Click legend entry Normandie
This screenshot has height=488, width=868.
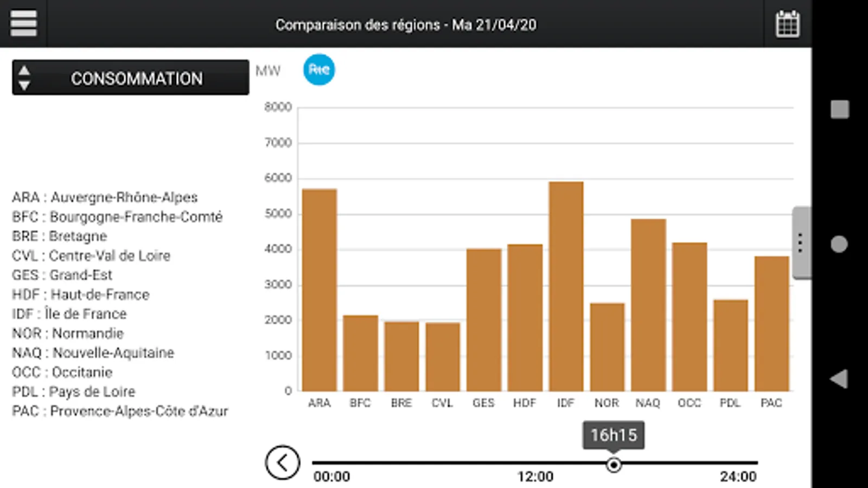pyautogui.click(x=68, y=333)
